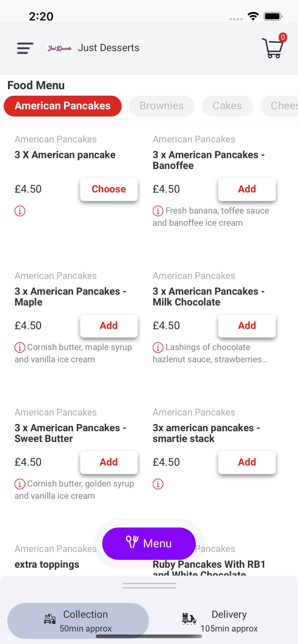The width and height of the screenshot is (298, 644).
Task: Show info icon for Banoffee pancakes
Action: click(158, 211)
